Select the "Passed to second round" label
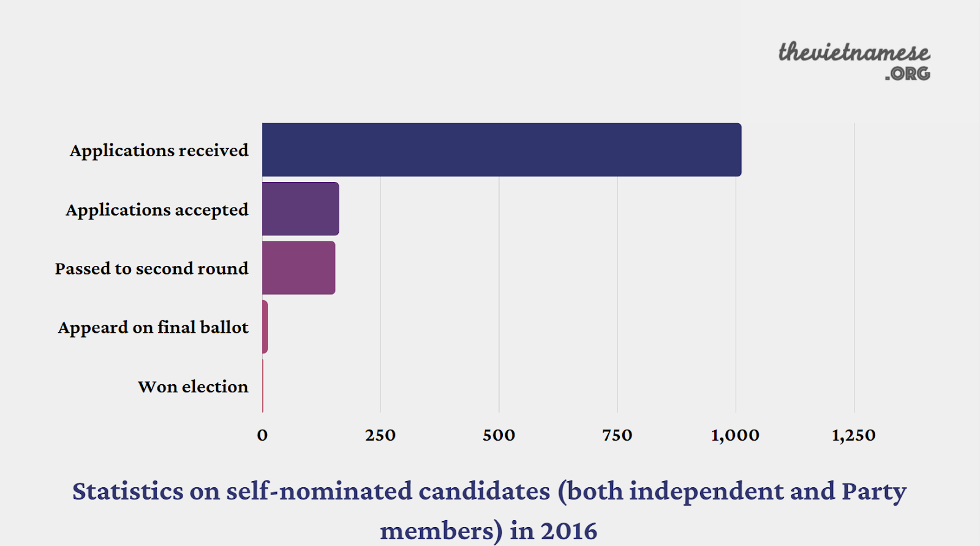The height and width of the screenshot is (546, 980). click(x=151, y=268)
